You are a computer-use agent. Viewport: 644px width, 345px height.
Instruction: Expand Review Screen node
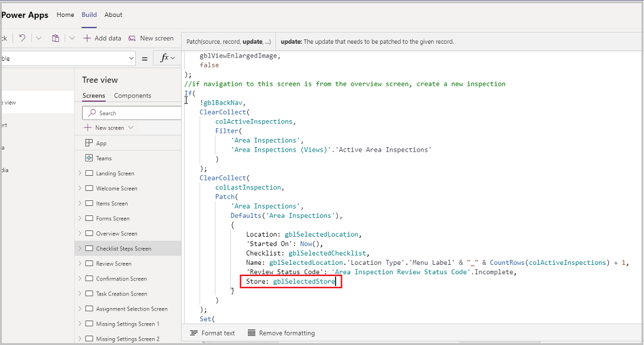[x=79, y=264]
